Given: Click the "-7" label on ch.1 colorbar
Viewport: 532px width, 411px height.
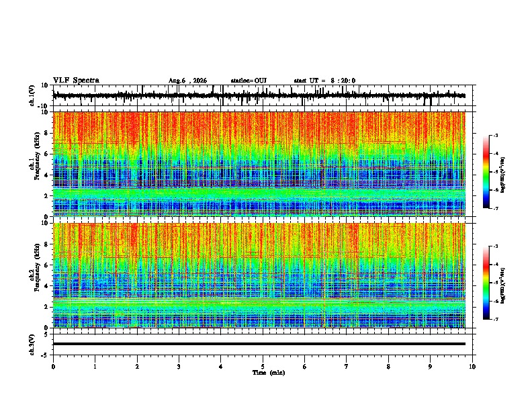Looking at the screenshot, I should (496, 208).
